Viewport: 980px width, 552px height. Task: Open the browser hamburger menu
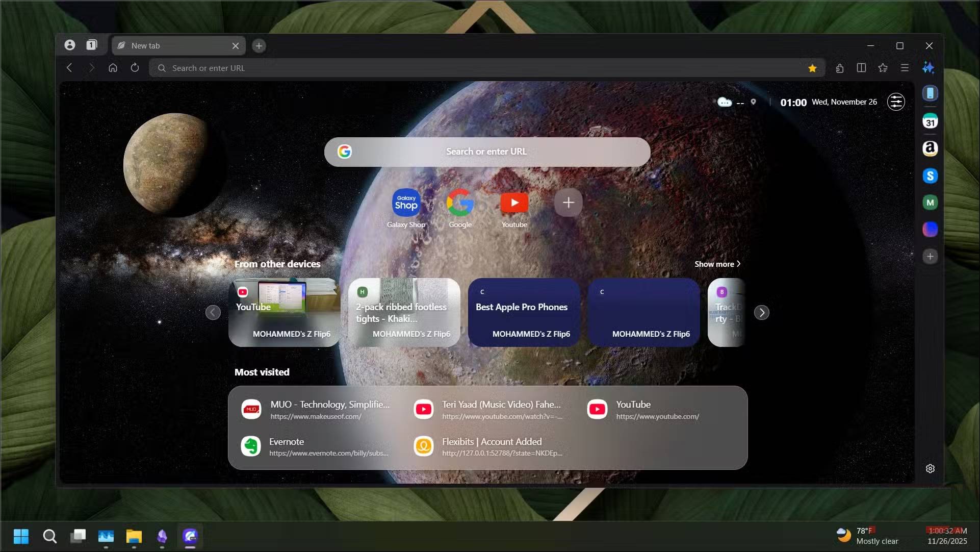[x=905, y=68]
